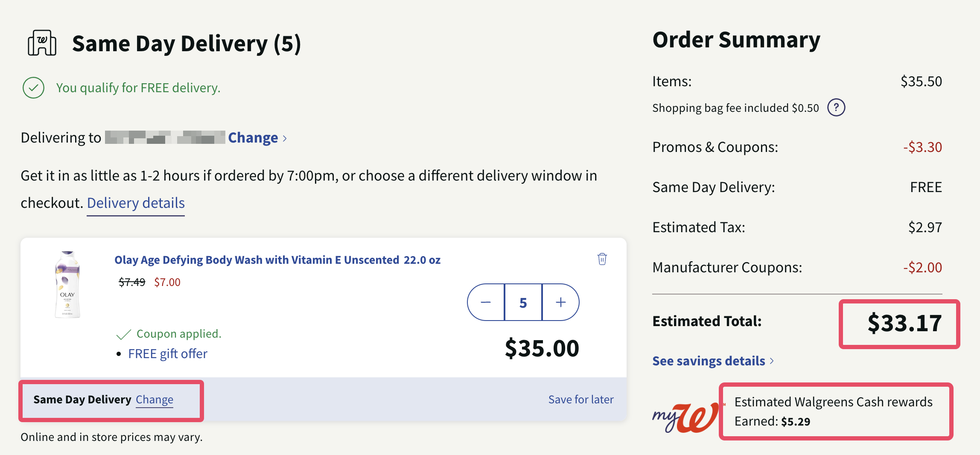
Task: Click the trash icon to remove Olay body wash
Action: point(601,259)
